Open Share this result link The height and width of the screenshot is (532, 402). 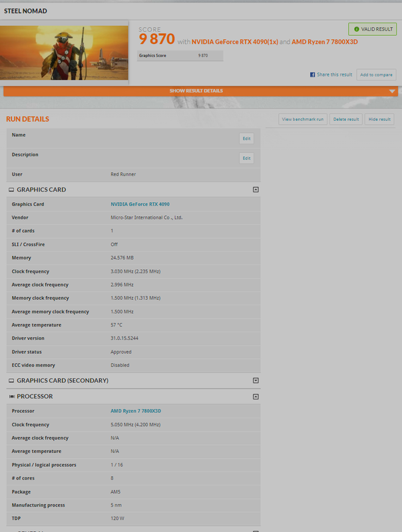334,74
